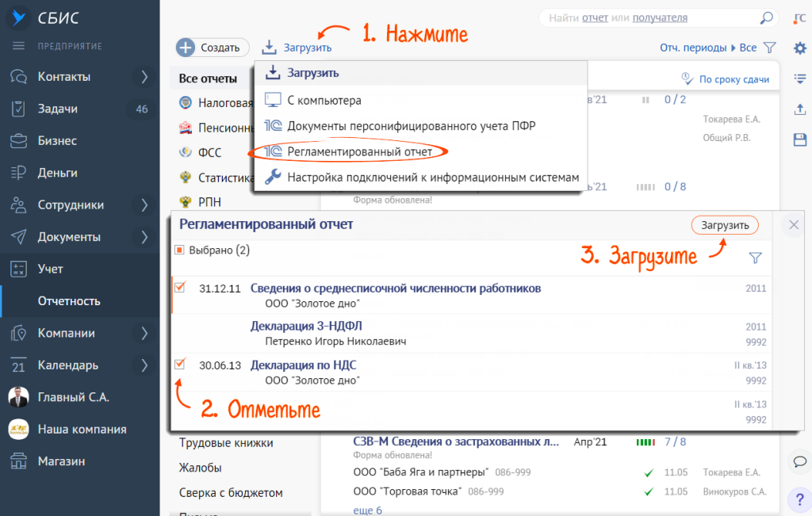Open the settings gear icon
The width and height of the screenshot is (812, 516).
[800, 48]
